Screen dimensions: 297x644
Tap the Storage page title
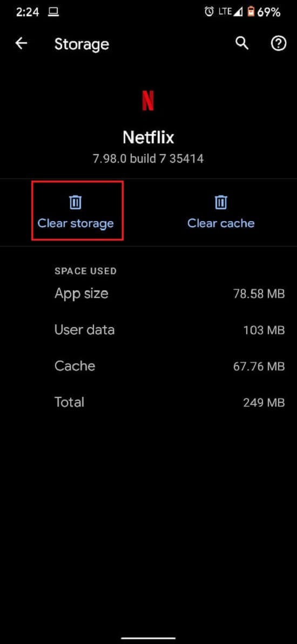click(82, 44)
